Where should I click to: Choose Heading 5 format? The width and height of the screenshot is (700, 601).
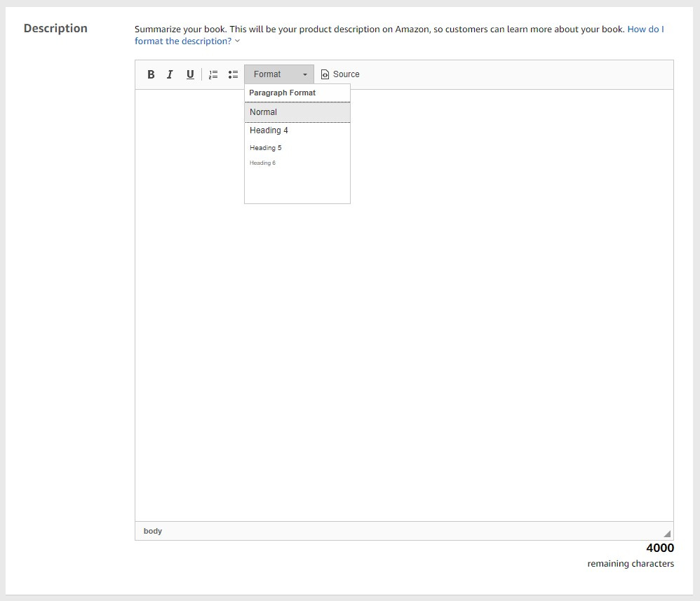tap(297, 148)
